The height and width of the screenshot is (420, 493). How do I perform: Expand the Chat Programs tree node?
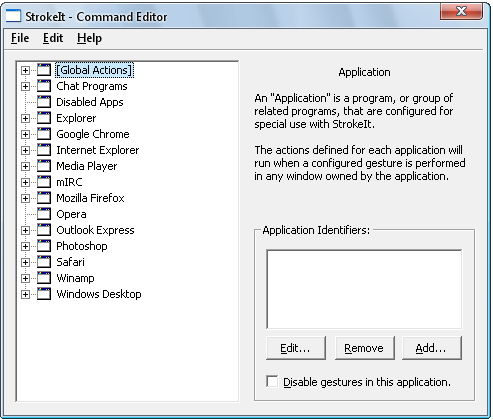tap(25, 86)
